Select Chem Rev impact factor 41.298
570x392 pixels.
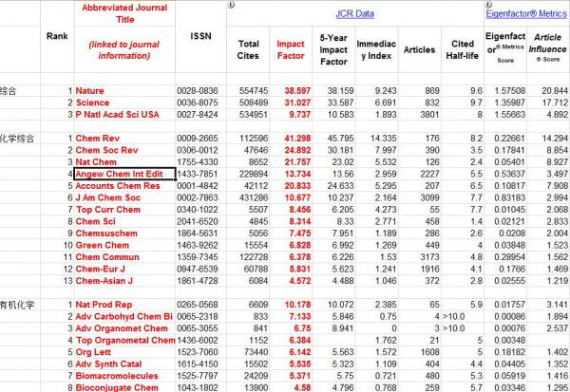point(297,139)
